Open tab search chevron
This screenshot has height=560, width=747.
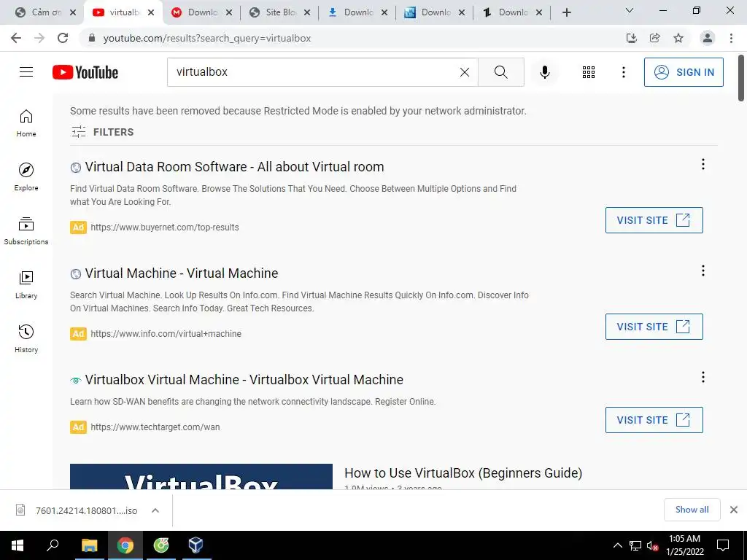coord(630,10)
